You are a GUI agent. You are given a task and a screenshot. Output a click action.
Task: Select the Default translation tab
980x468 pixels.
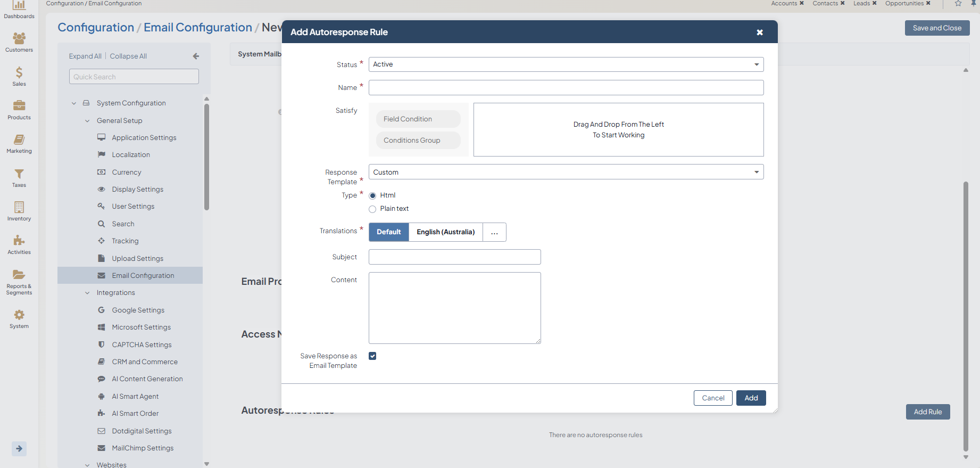[388, 232]
